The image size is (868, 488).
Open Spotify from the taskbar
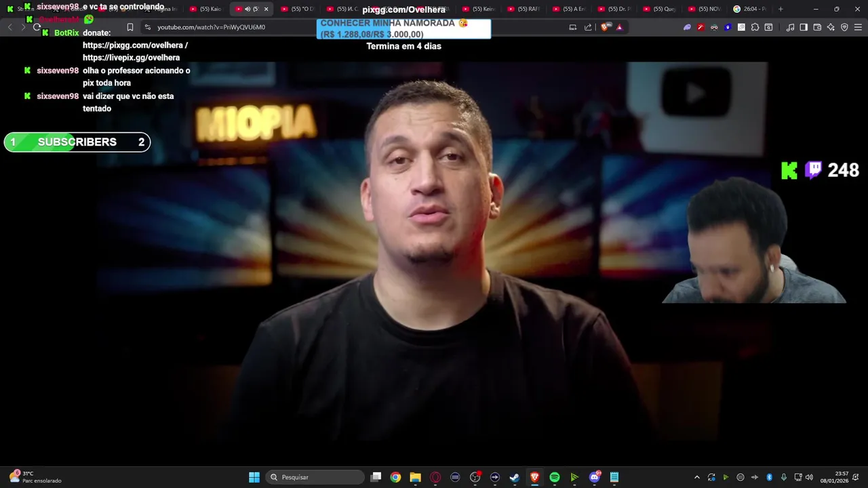555,477
